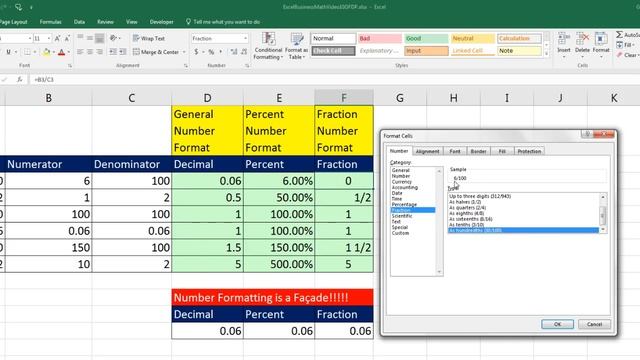Click the Borders icon
The image size is (640, 360).
pos(27,52)
